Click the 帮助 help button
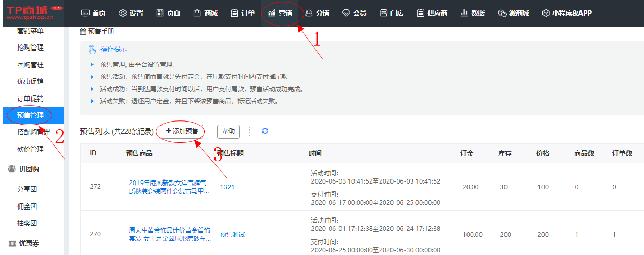The width and height of the screenshot is (644, 255). coord(229,131)
